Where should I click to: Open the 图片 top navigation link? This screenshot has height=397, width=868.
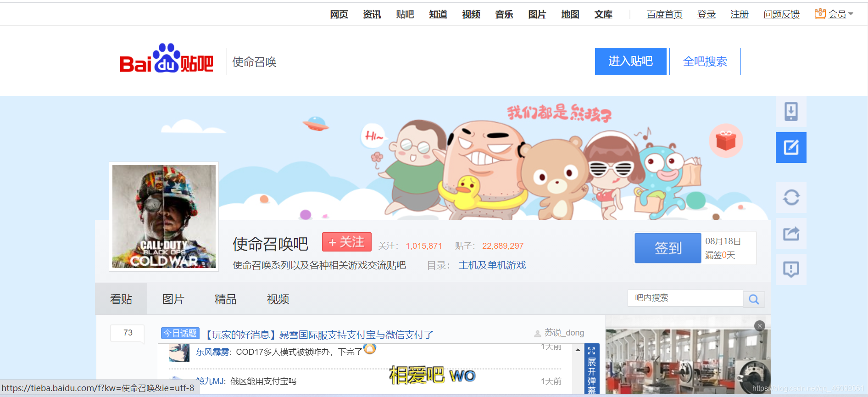tap(537, 15)
